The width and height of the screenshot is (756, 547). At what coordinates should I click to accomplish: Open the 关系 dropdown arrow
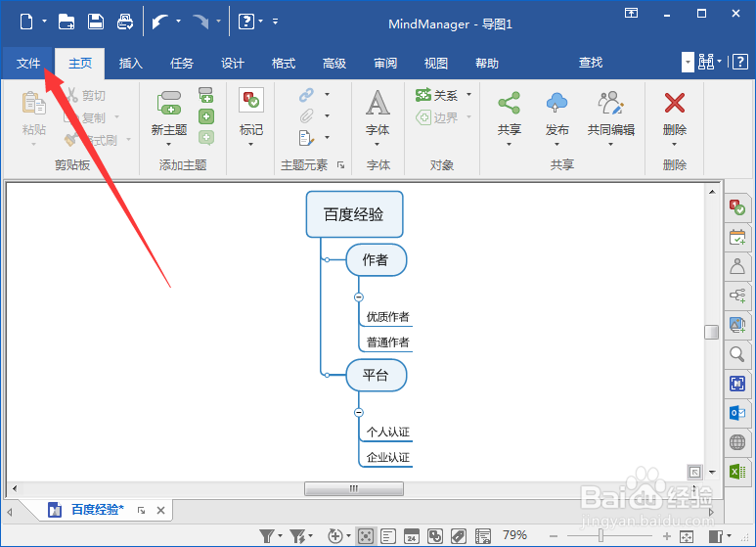469,95
